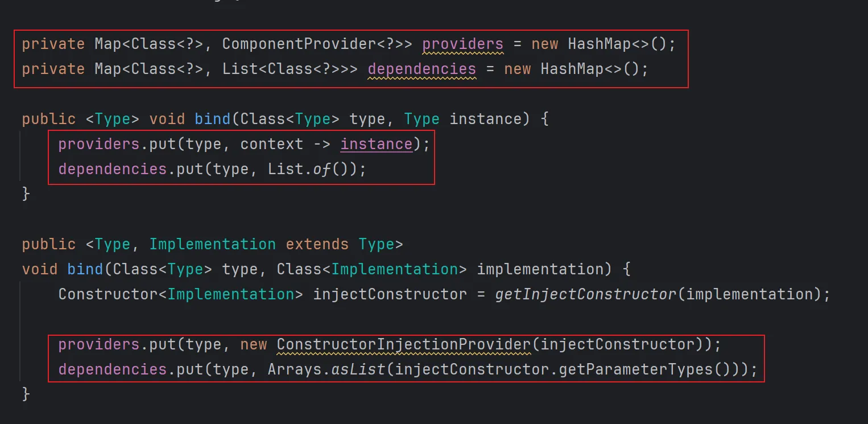
Task: Click the closing brace of the second bind method
Action: pos(26,394)
